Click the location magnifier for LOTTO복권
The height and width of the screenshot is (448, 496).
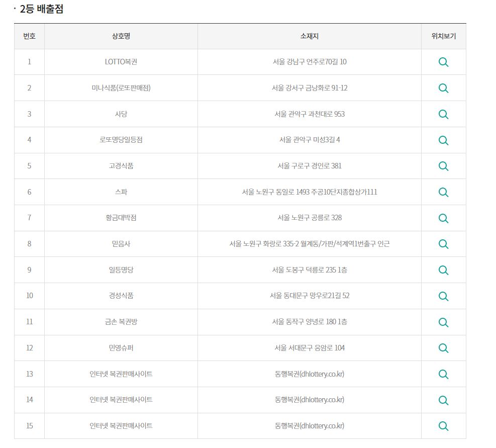pyautogui.click(x=443, y=62)
